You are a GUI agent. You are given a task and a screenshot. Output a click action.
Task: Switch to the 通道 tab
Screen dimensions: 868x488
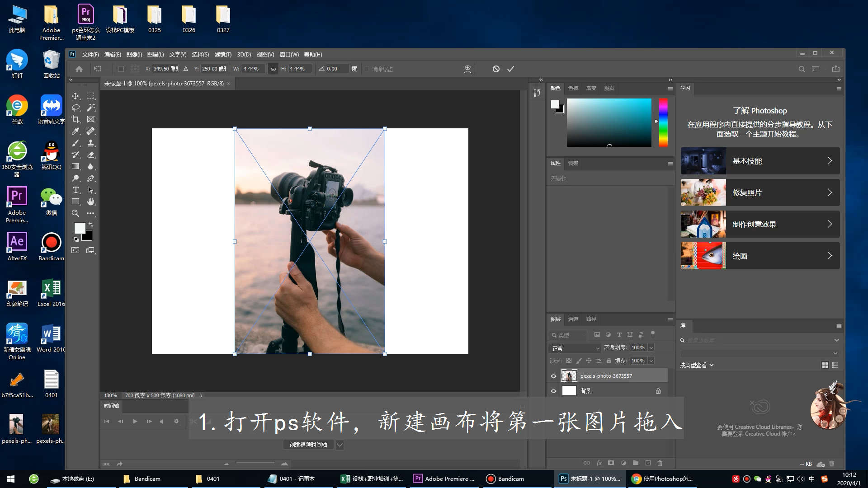click(x=573, y=319)
